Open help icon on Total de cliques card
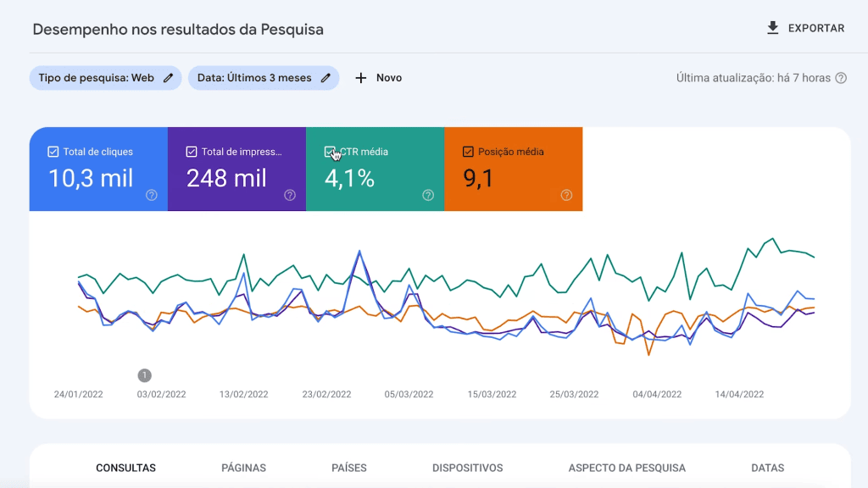 pyautogui.click(x=151, y=196)
